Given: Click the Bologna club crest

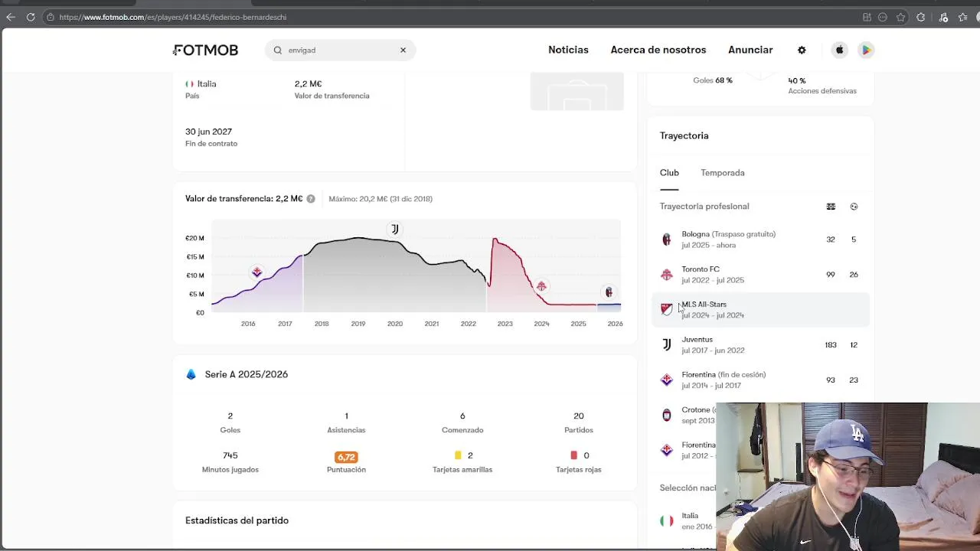Looking at the screenshot, I should 667,240.
